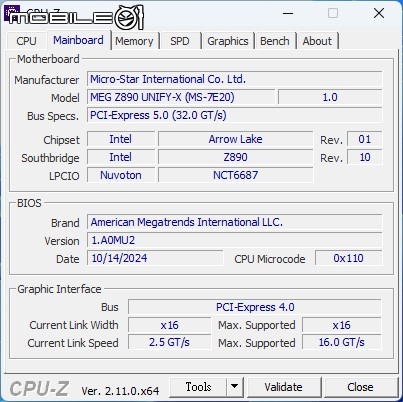The image size is (403, 402).
Task: Click the Validate button
Action: pyautogui.click(x=284, y=387)
